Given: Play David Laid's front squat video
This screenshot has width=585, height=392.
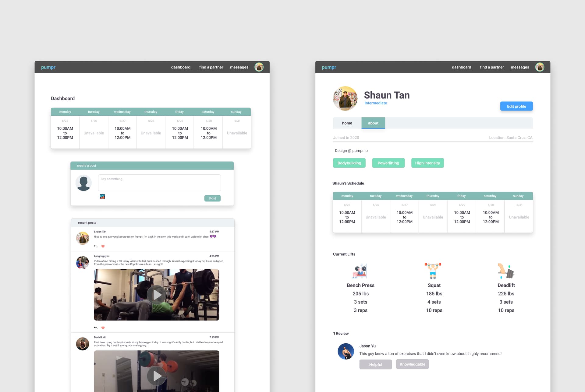Looking at the screenshot, I should coord(156,376).
